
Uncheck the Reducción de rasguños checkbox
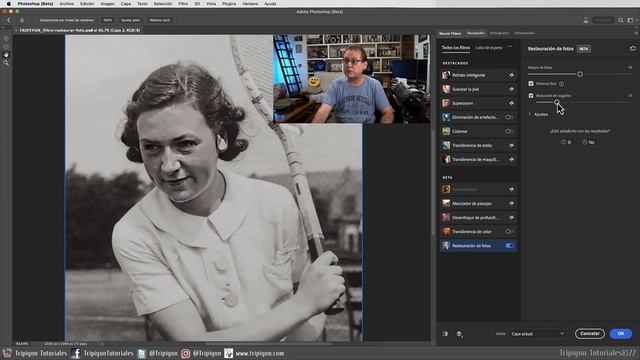click(x=531, y=96)
